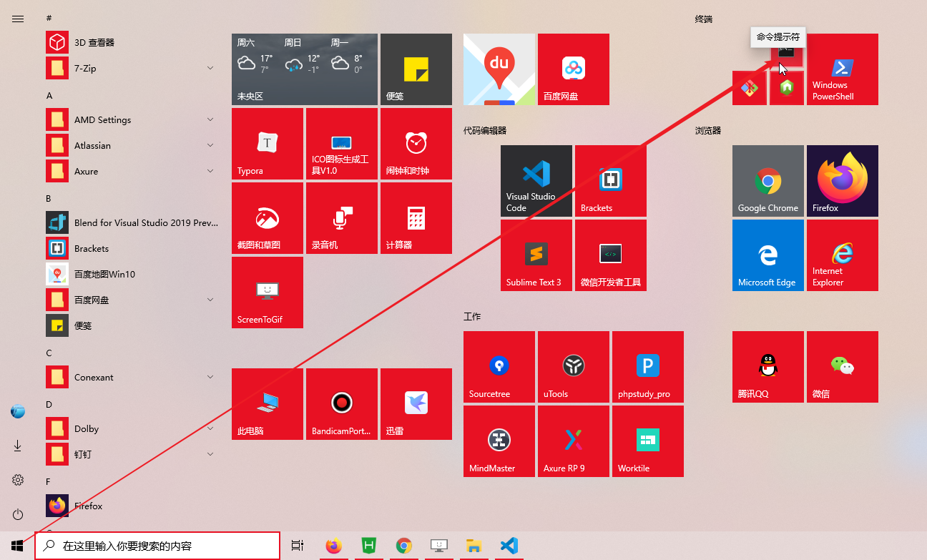Open the 此电脑 tile

click(268, 404)
